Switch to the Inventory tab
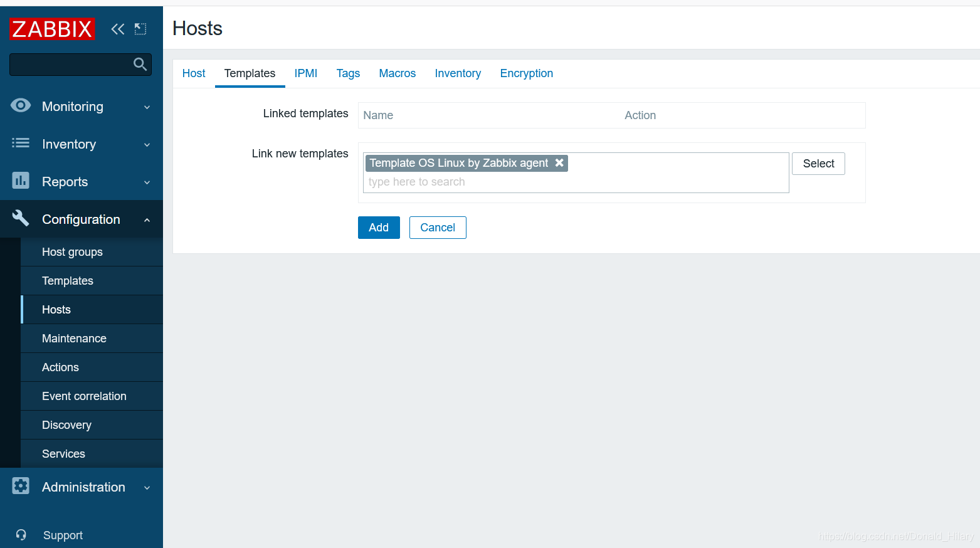 [458, 73]
